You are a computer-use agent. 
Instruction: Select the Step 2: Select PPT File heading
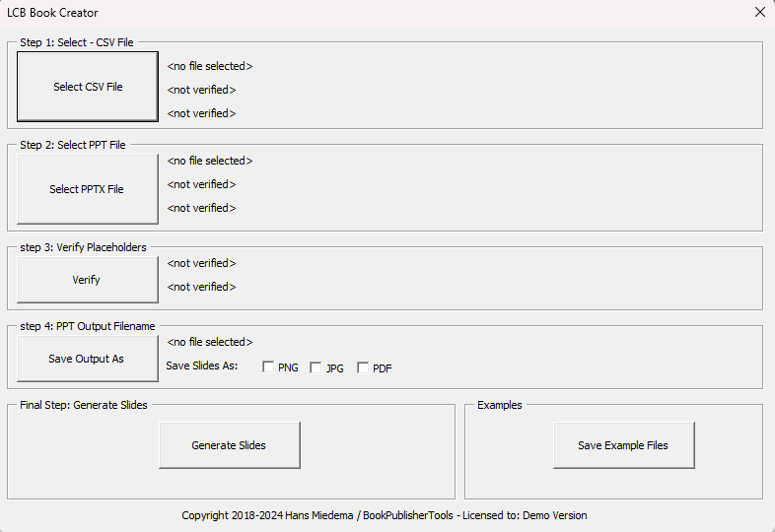tap(73, 145)
